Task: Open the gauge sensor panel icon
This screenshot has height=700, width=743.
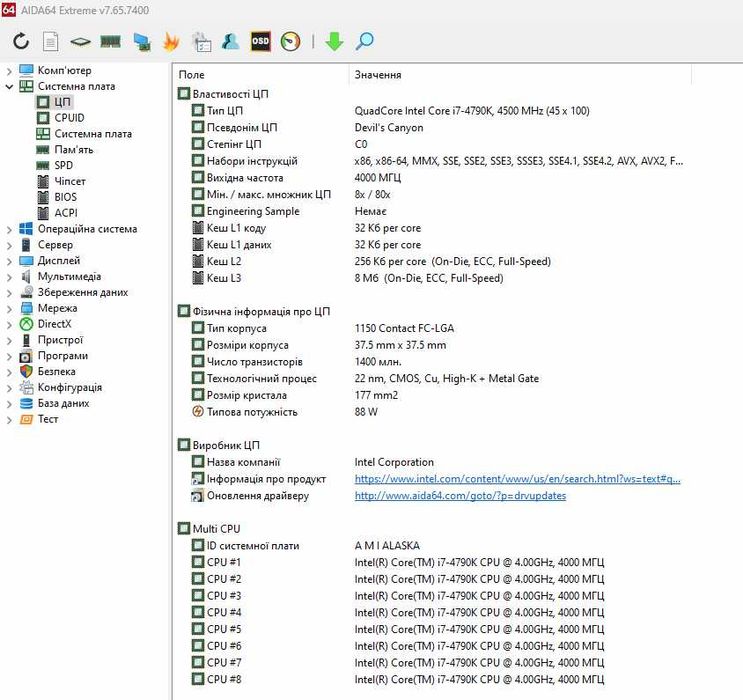Action: click(290, 41)
